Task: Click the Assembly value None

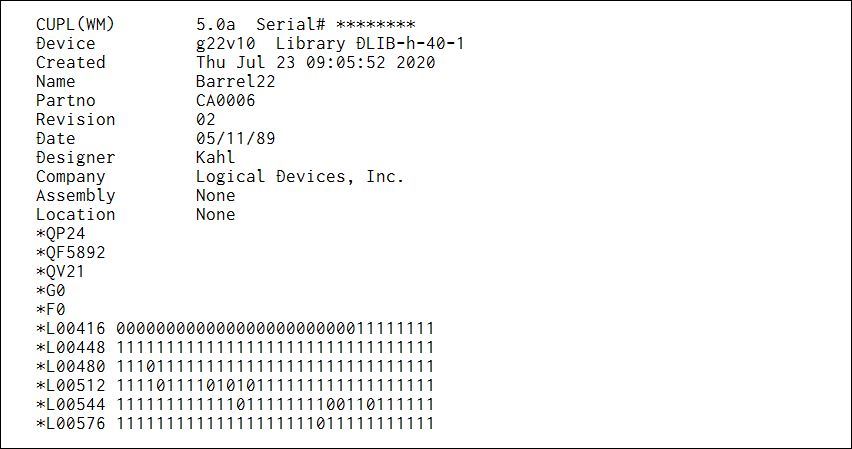Action: 215,195
